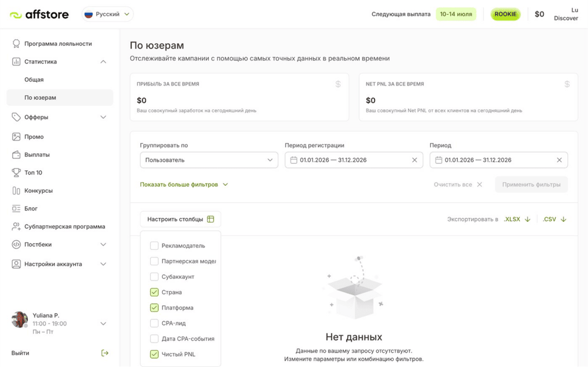
Task: Click the Promo image icon
Action: click(x=16, y=137)
